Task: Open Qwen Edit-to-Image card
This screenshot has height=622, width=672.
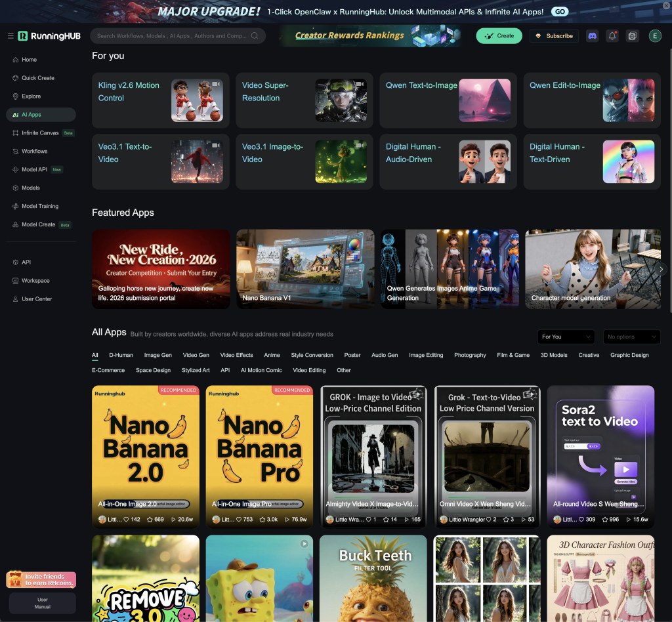Action: [592, 100]
